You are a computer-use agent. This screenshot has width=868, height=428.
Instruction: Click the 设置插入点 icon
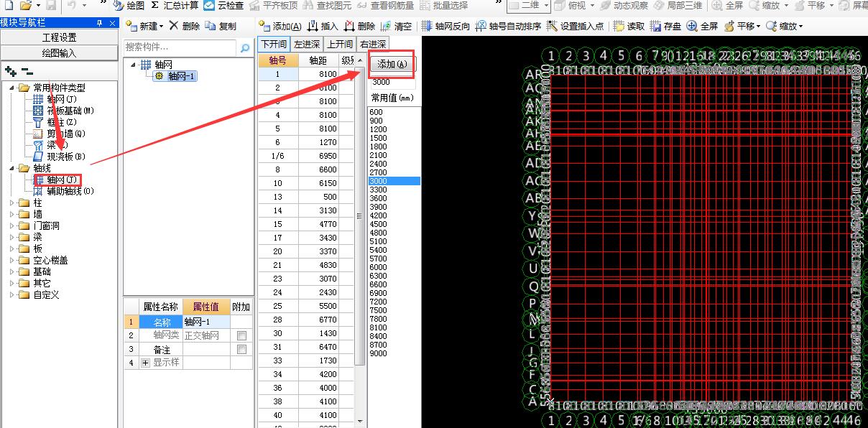[553, 27]
